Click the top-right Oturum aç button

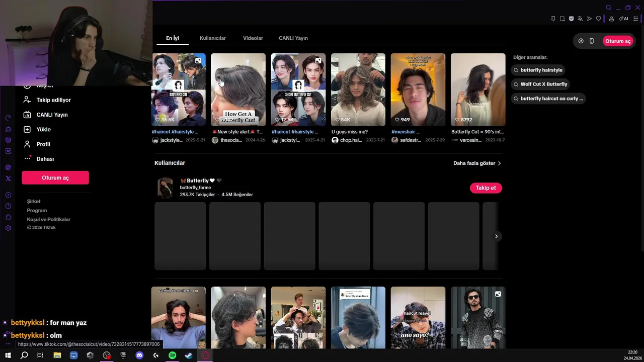click(617, 41)
